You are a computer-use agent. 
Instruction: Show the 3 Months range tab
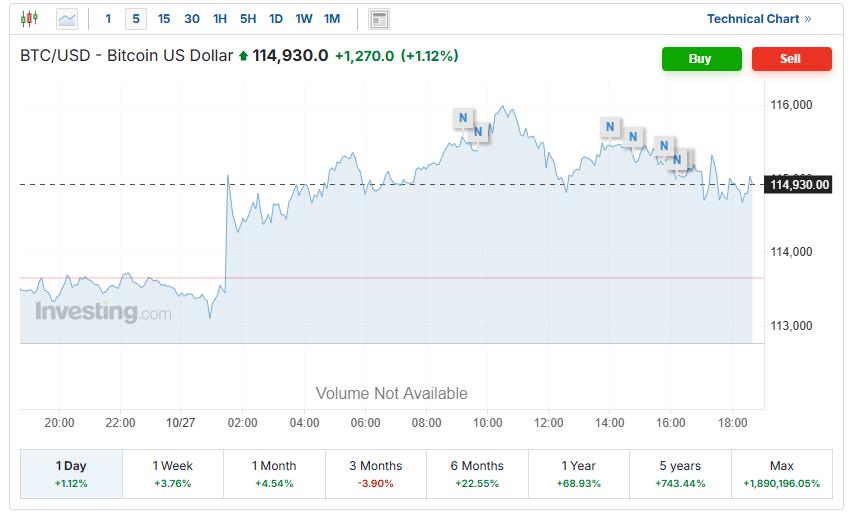coord(376,474)
